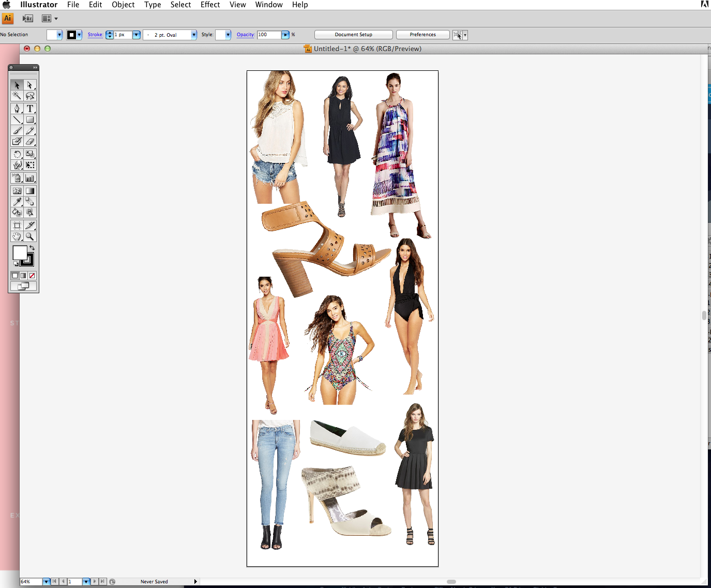Activate the Type tool
Viewport: 711px width, 588px height.
click(30, 109)
